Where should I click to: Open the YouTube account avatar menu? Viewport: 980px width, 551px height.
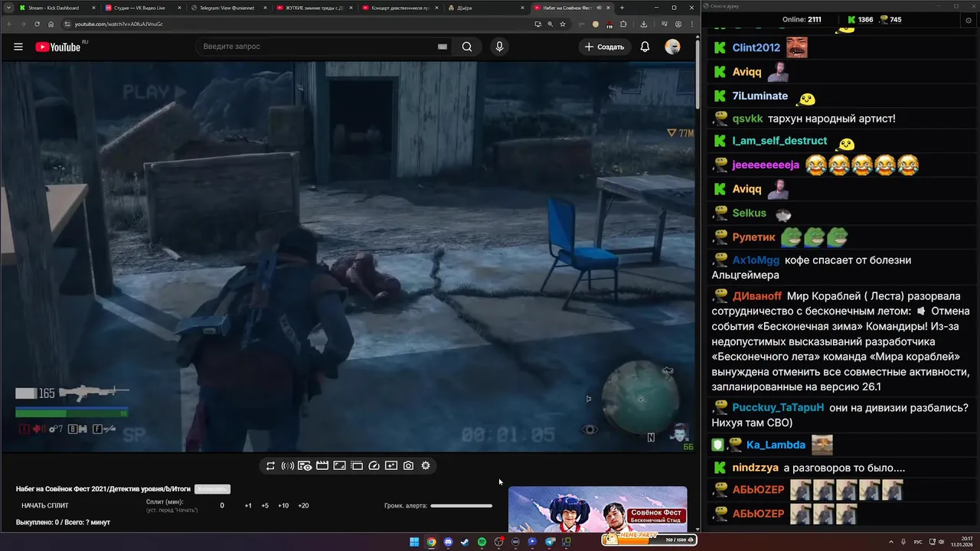[672, 47]
